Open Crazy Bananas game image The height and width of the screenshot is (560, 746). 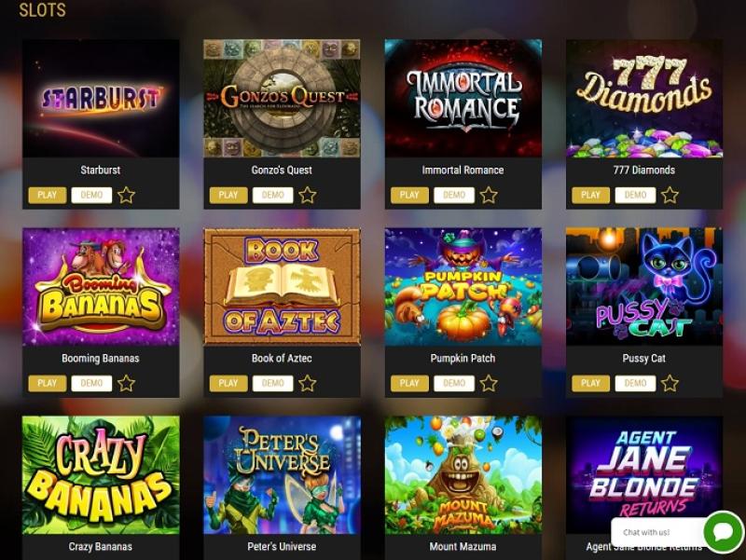click(101, 475)
